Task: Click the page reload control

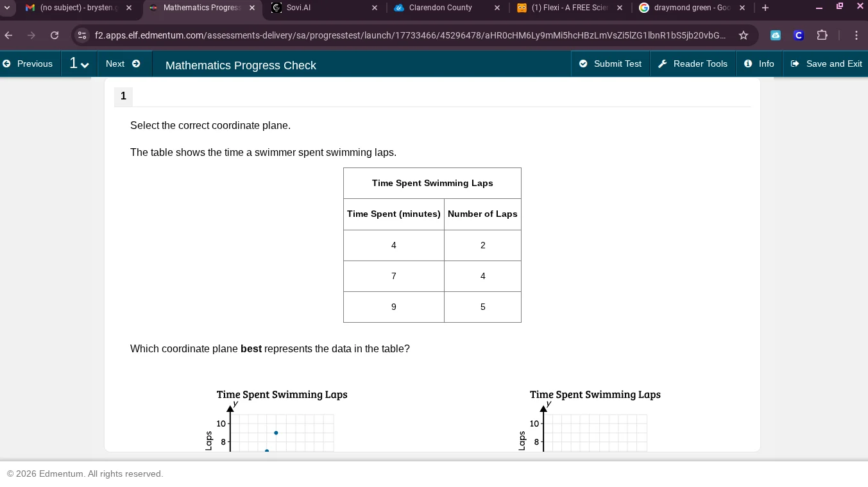Action: coord(55,35)
